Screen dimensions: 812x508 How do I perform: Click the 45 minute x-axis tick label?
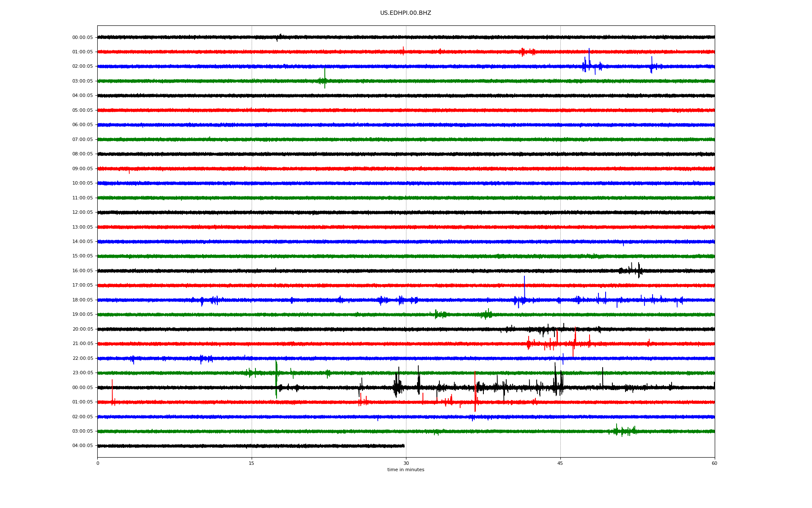tap(560, 464)
